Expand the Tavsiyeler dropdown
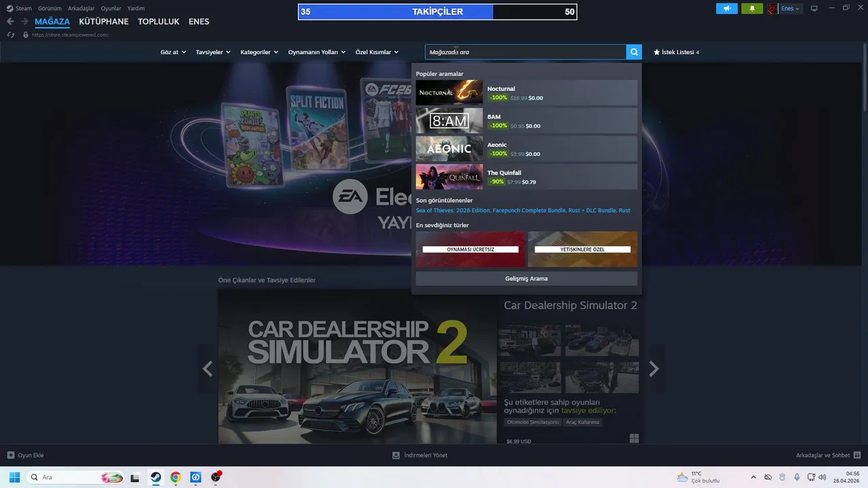The image size is (868, 488). [x=213, y=52]
